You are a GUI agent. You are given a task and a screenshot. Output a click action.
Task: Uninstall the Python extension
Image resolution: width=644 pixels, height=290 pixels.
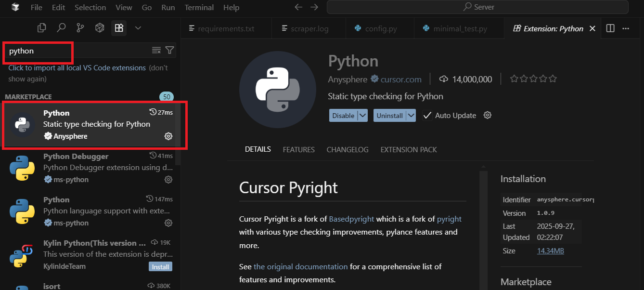[x=389, y=116]
